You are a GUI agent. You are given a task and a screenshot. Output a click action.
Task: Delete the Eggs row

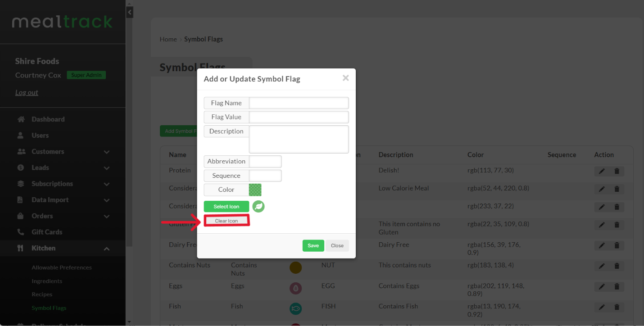pyautogui.click(x=617, y=287)
